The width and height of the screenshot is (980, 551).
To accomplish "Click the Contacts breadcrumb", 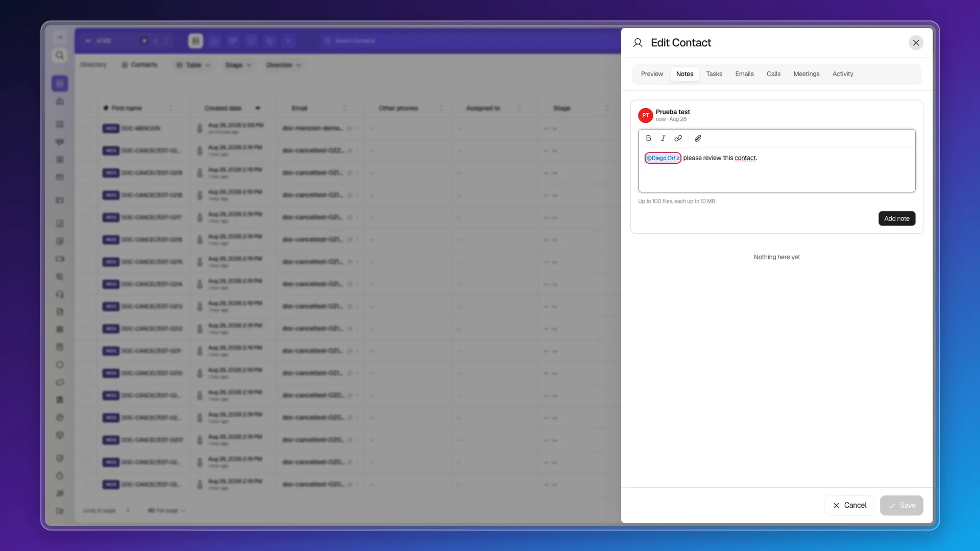I will pos(139,65).
